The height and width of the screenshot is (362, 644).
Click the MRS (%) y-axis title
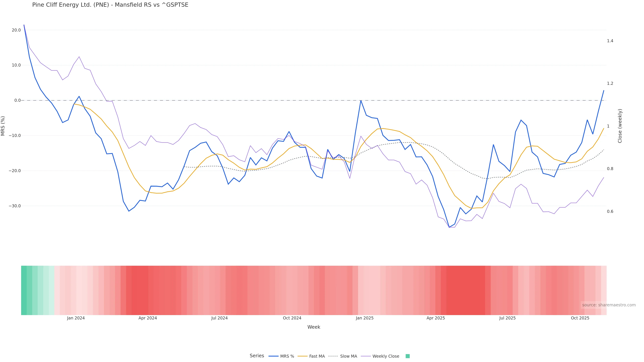3,126
